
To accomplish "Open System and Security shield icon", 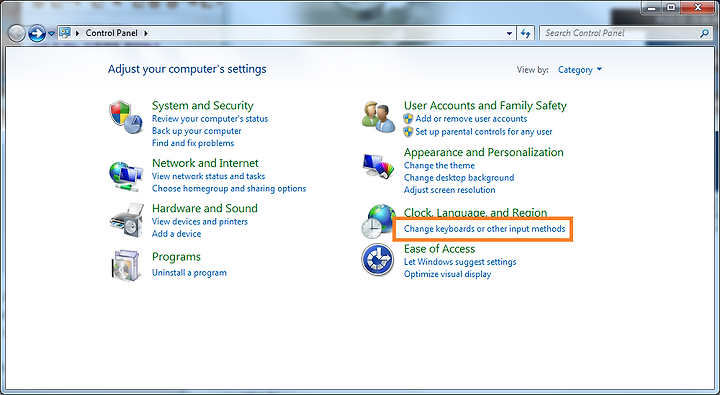I will coord(126,117).
